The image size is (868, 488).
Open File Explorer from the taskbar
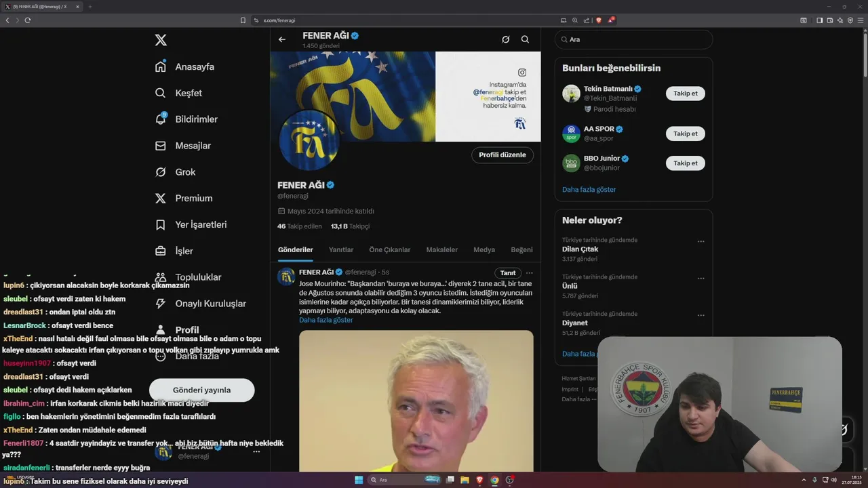(465, 480)
